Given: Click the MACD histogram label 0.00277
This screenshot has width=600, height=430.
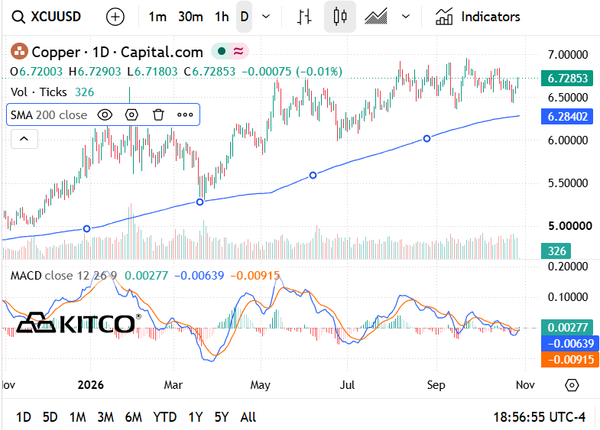Looking at the screenshot, I should pyautogui.click(x=567, y=327).
